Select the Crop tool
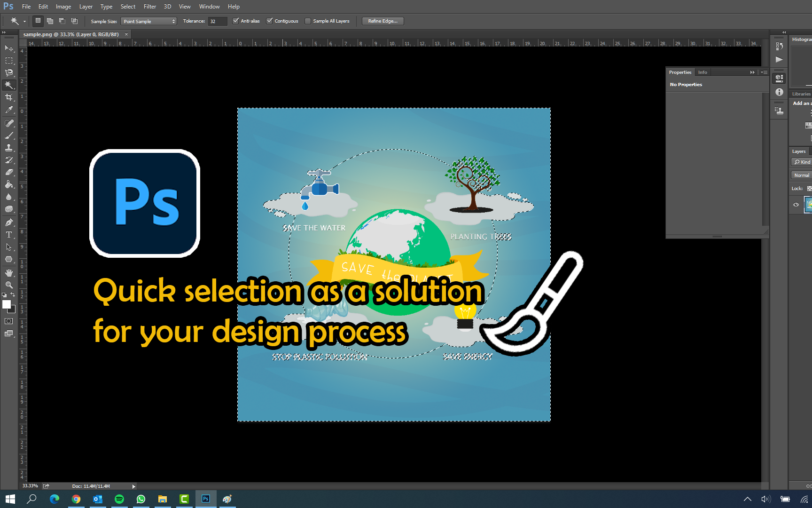The width and height of the screenshot is (812, 508). (8, 97)
